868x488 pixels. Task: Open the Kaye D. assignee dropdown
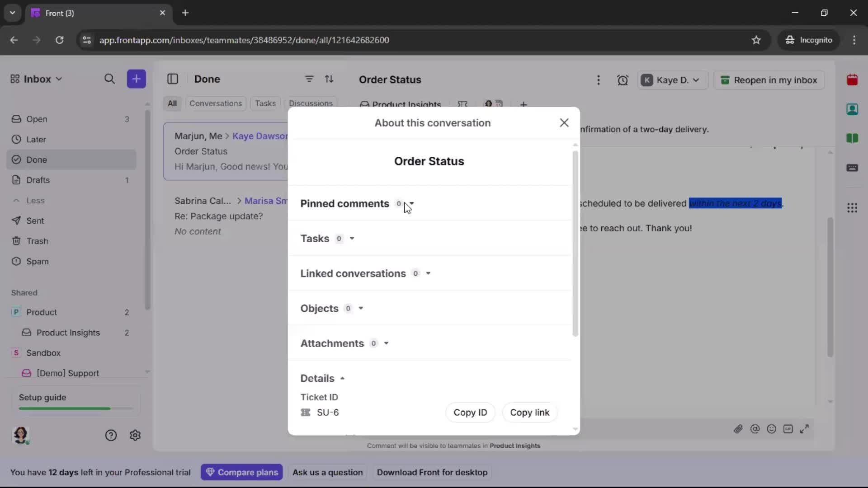click(672, 80)
